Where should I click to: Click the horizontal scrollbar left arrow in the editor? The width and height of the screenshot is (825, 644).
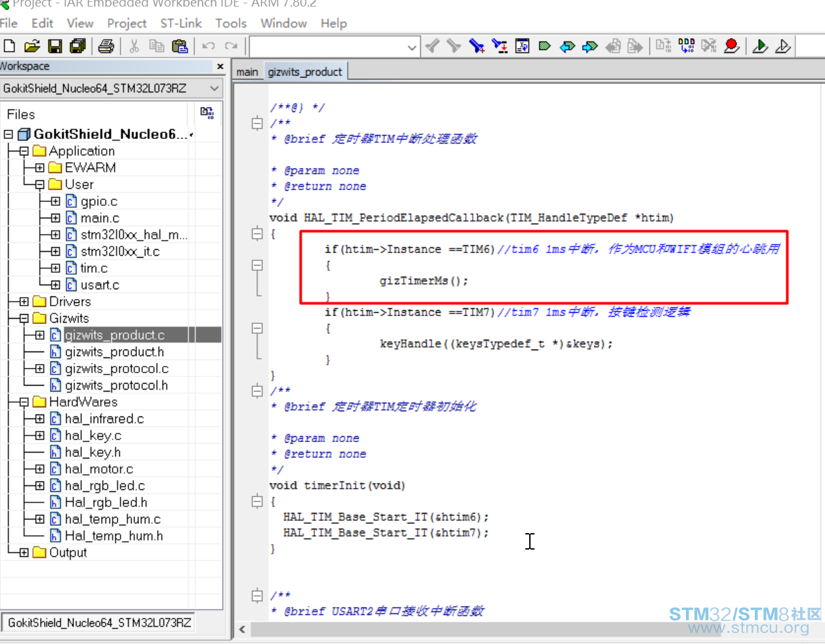243,630
